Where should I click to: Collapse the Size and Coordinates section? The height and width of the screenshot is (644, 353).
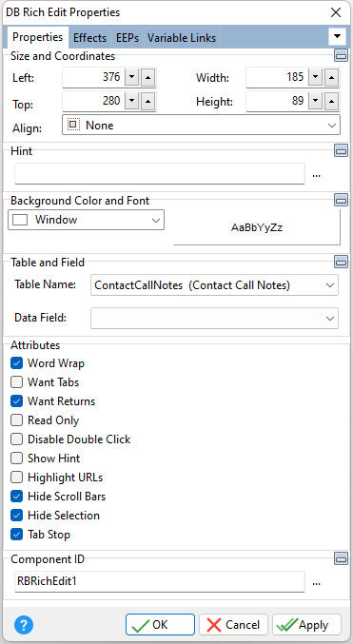click(341, 55)
